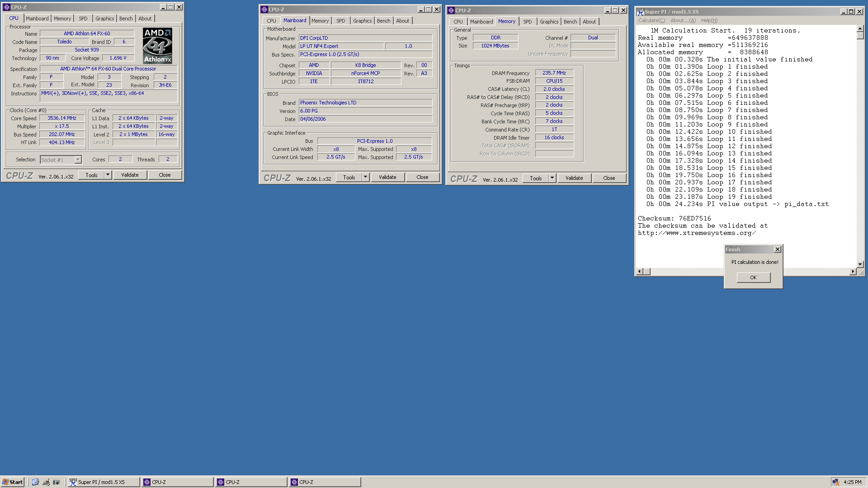Click Super PI vertical scrollbar up arrow
This screenshot has width=868, height=488.
[x=860, y=29]
